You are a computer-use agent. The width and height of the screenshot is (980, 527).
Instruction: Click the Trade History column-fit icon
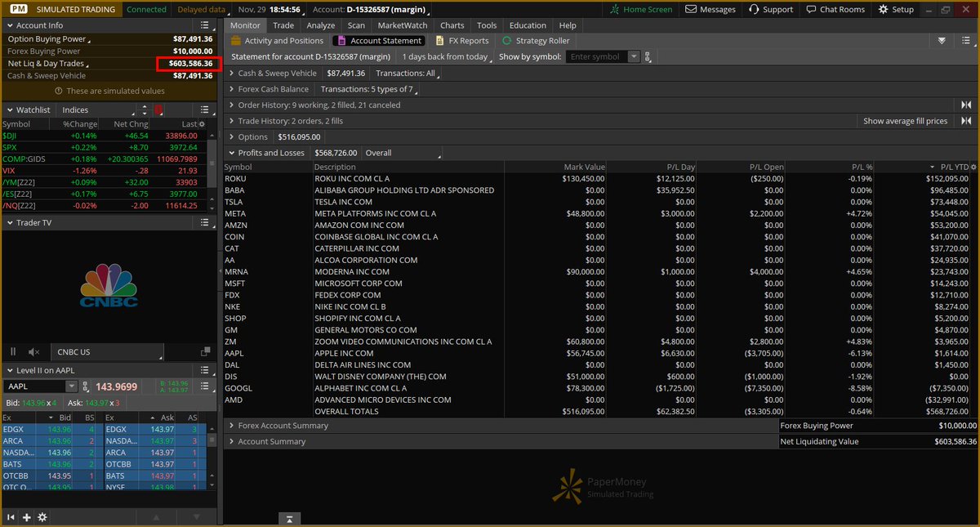click(x=967, y=121)
